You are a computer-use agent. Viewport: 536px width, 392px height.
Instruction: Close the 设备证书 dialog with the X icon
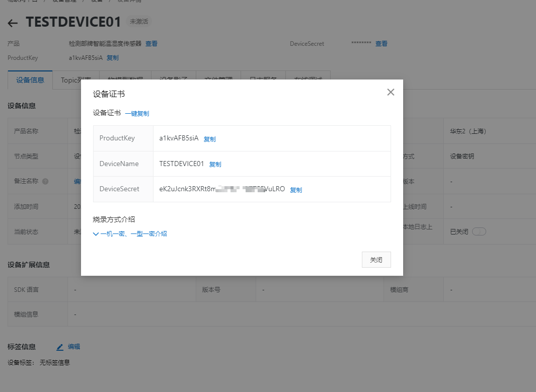pos(391,92)
